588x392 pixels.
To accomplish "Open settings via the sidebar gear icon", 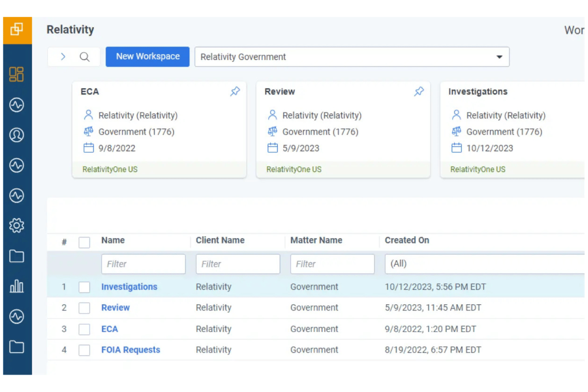I will (17, 226).
